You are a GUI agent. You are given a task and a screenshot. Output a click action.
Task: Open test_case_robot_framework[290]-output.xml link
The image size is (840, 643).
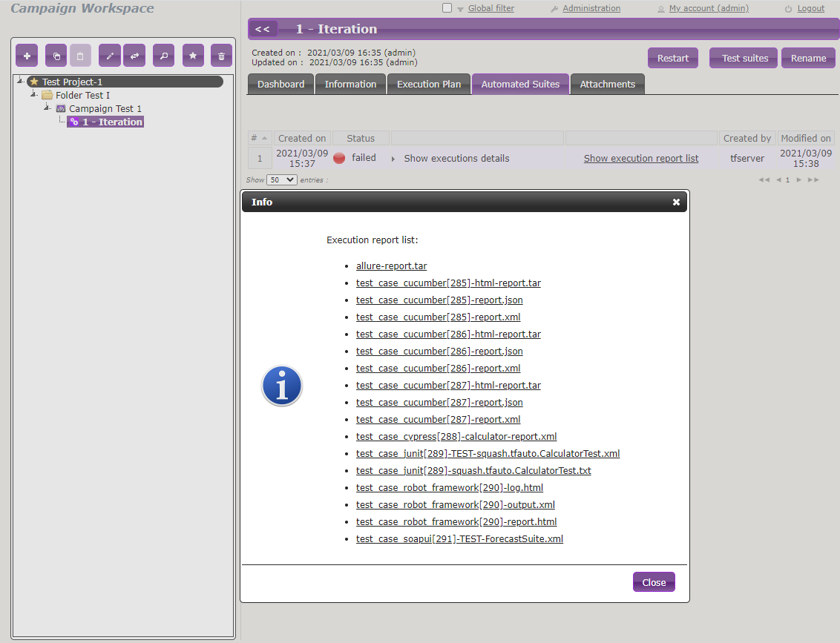(456, 505)
